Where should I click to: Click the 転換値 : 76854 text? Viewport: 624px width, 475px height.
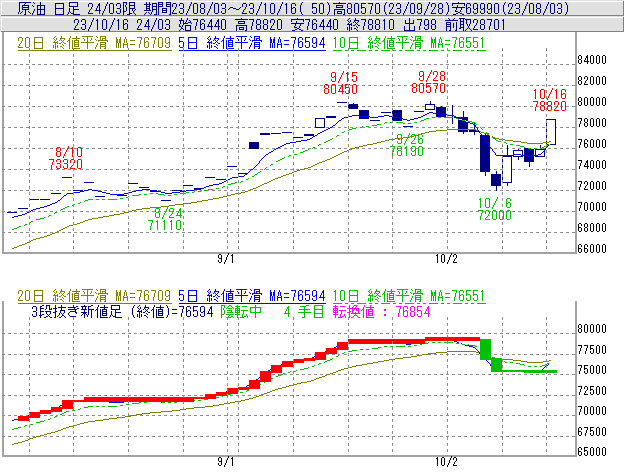382,311
